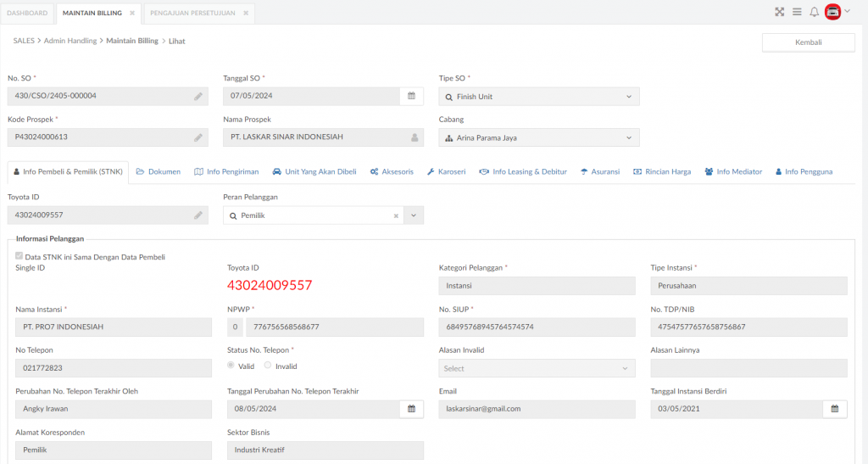Screen dimensions: 868x464
Task: Clear the Peran Pelanggan selection with x icon
Action: [396, 216]
